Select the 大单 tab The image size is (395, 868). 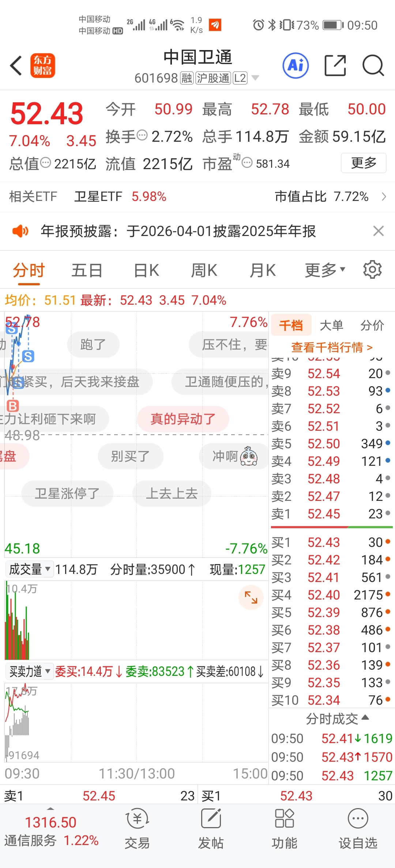(331, 325)
